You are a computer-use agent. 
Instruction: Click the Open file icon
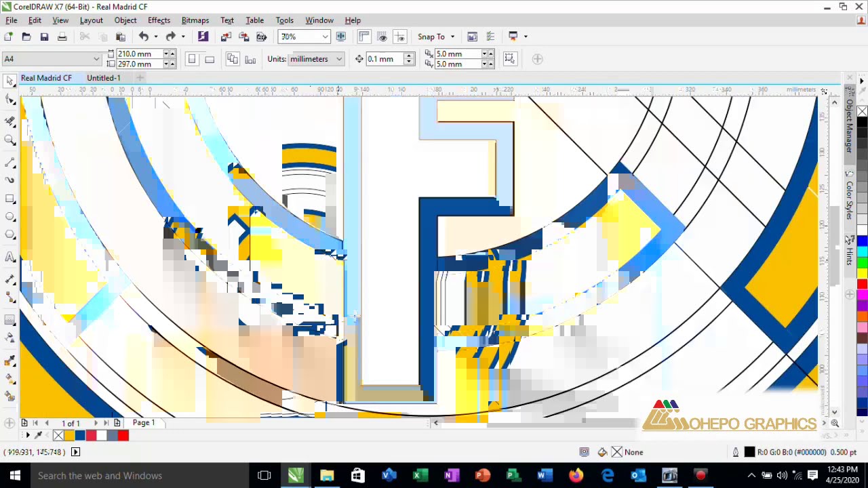click(26, 37)
